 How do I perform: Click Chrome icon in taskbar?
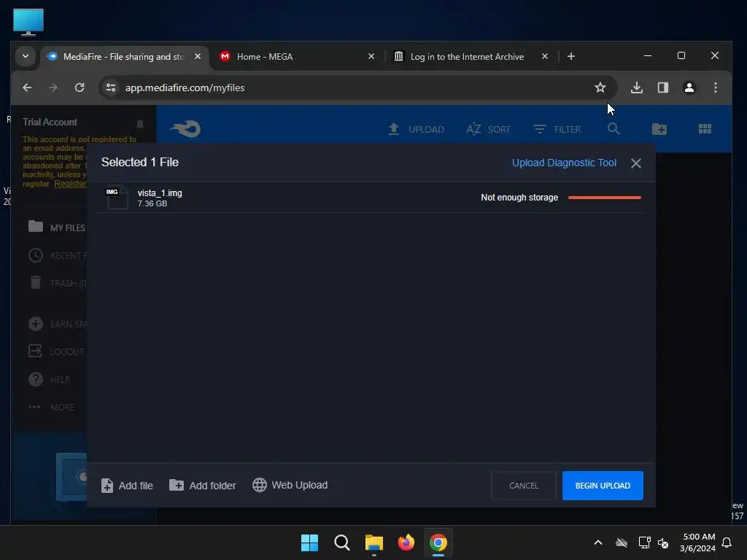tap(438, 542)
